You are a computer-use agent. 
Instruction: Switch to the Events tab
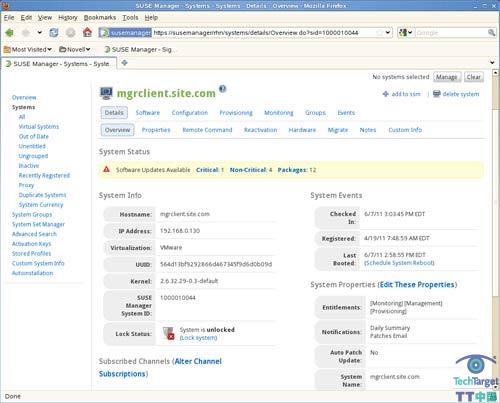point(346,113)
